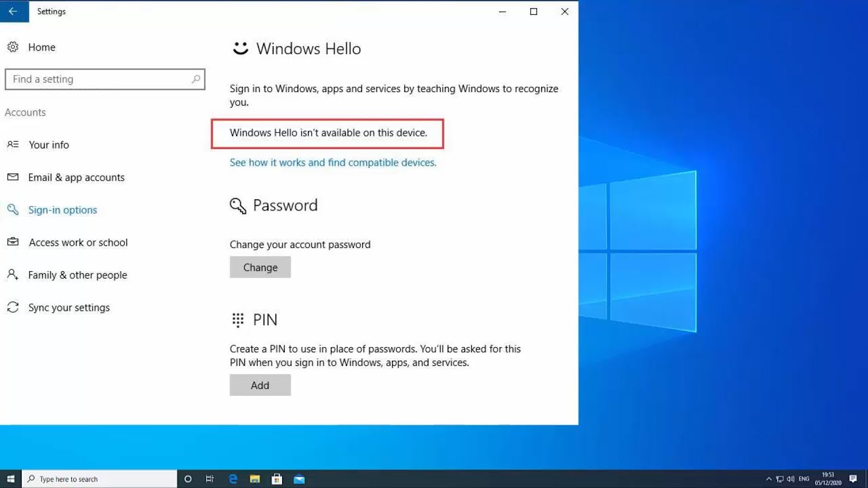Click the Change password button
The height and width of the screenshot is (488, 868).
pos(260,267)
